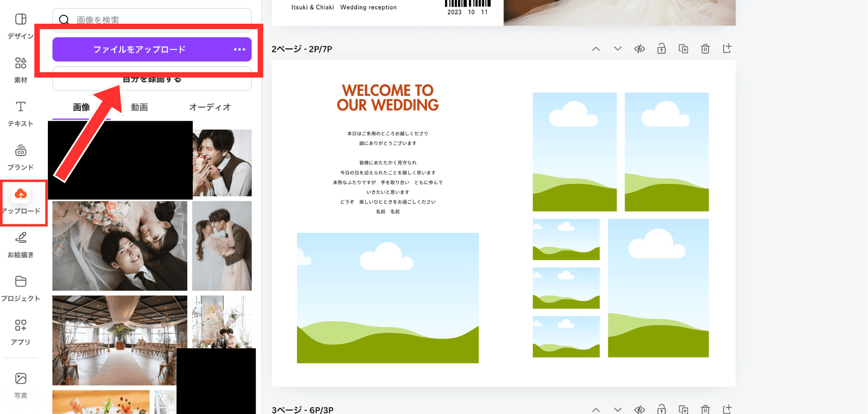The height and width of the screenshot is (414, 868).
Task: Click the アップロード cloud icon
Action: point(20,194)
